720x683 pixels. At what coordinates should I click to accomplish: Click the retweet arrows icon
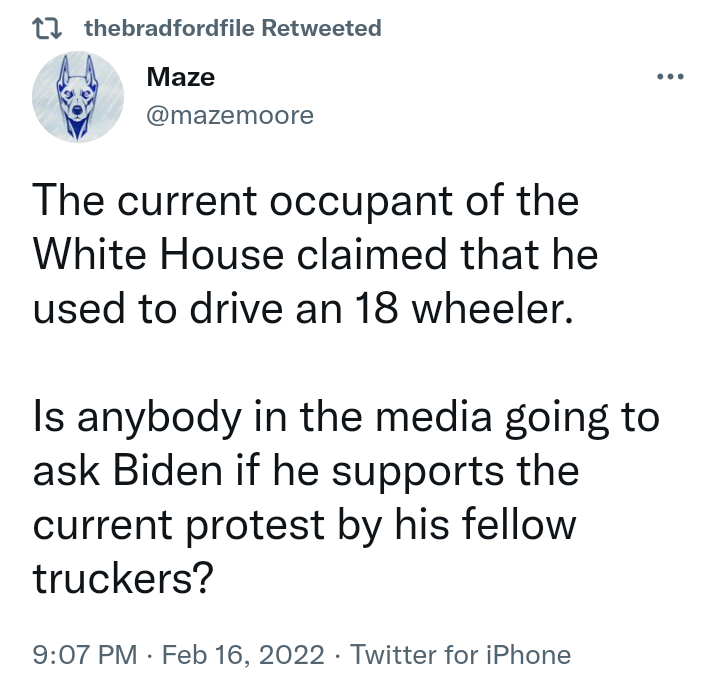(47, 28)
